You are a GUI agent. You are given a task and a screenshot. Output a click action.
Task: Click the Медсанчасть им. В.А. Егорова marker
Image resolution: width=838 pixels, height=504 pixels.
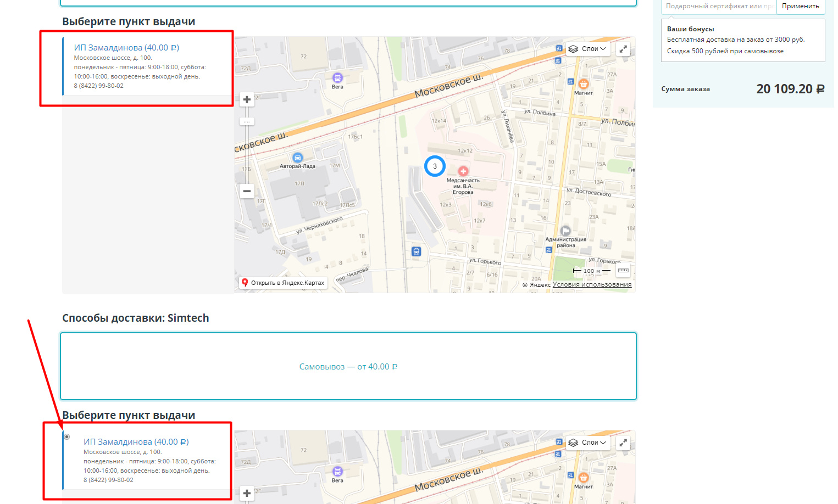463,171
